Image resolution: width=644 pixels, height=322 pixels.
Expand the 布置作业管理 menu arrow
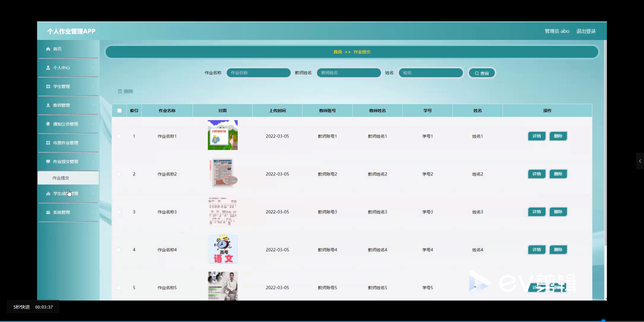tap(93, 143)
